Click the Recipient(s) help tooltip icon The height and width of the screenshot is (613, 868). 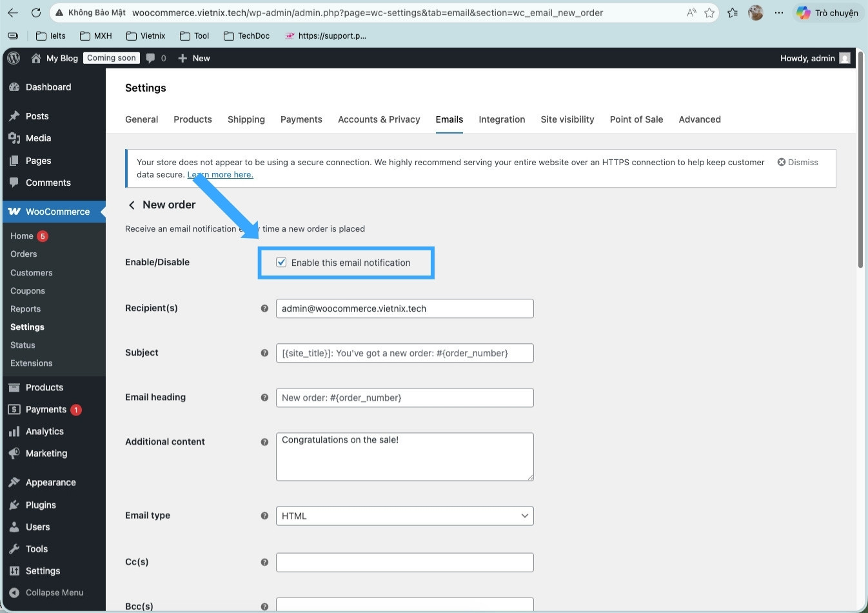264,308
